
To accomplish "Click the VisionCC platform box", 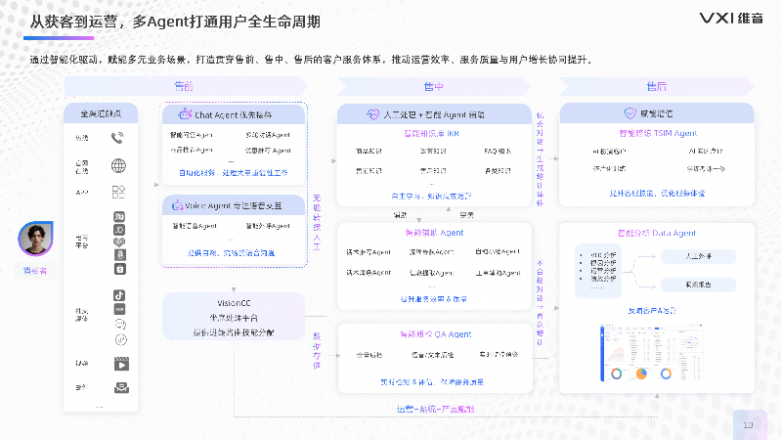I will 233,317.
